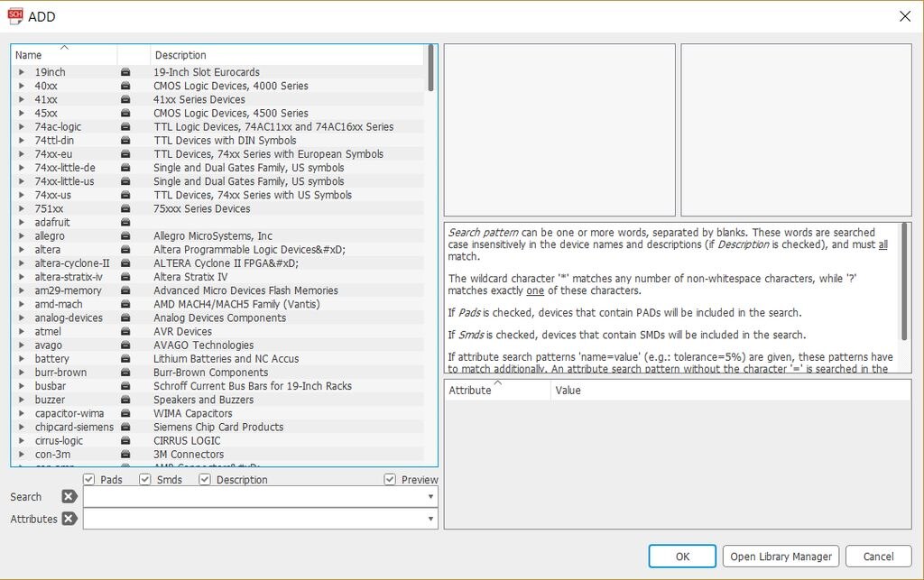Toggle the Smds checkbox
This screenshot has width=924, height=580.
tap(145, 479)
